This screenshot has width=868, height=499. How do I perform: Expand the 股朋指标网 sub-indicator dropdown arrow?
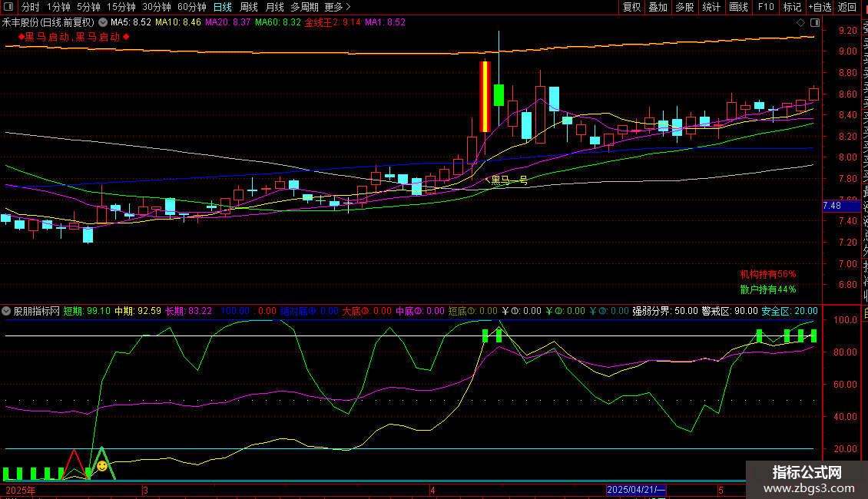7,311
